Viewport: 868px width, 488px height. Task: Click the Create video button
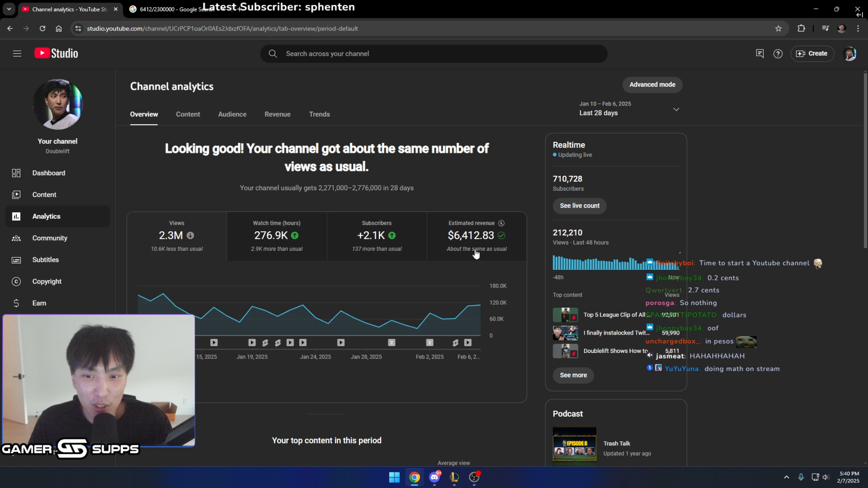[812, 53]
